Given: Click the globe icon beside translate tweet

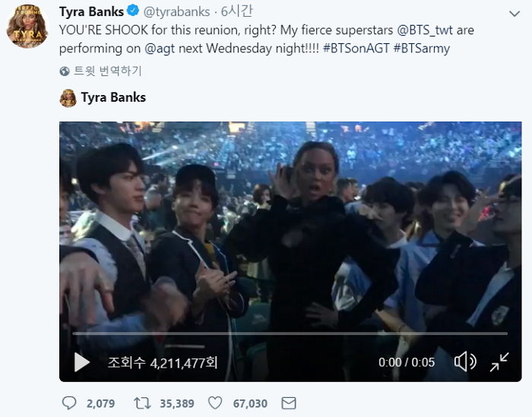Looking at the screenshot, I should pyautogui.click(x=65, y=71).
